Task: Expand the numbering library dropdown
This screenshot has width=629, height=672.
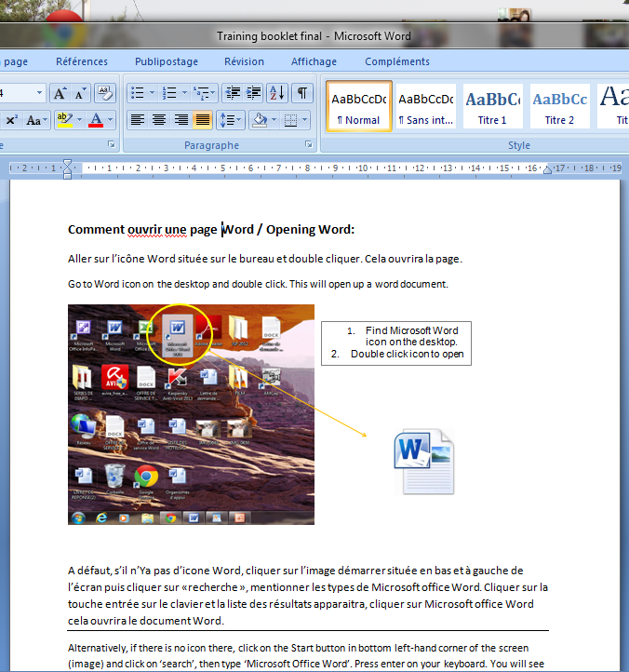Action: click(184, 93)
